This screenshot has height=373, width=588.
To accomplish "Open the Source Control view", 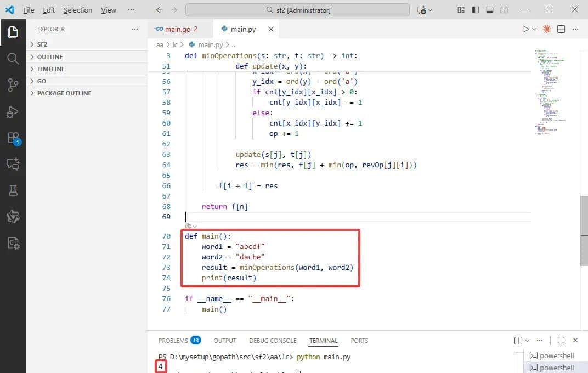I will click(x=13, y=85).
